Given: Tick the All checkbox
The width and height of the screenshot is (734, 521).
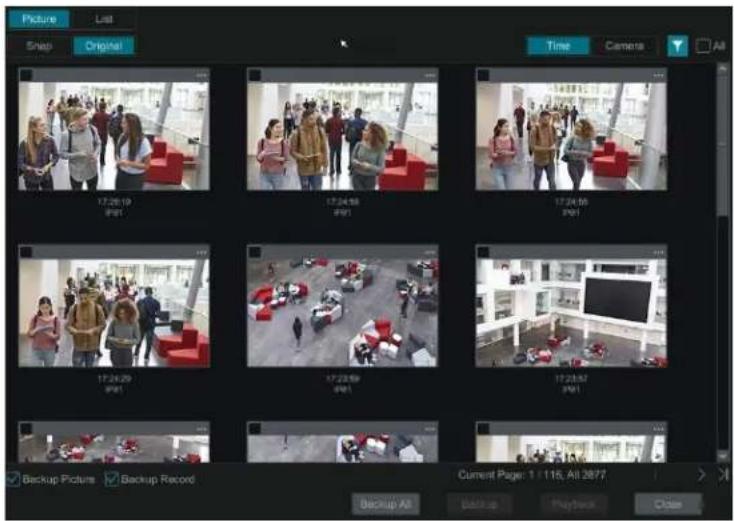Looking at the screenshot, I should 703,46.
